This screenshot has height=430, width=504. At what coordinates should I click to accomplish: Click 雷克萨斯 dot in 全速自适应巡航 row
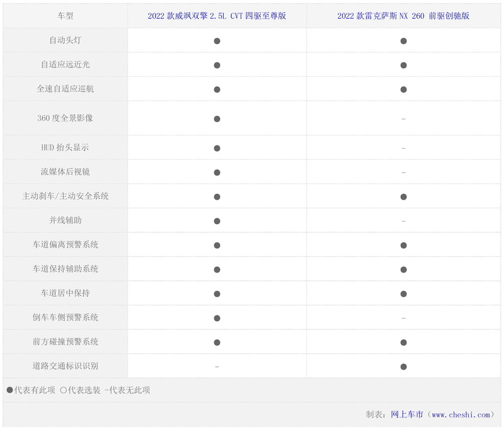(403, 89)
